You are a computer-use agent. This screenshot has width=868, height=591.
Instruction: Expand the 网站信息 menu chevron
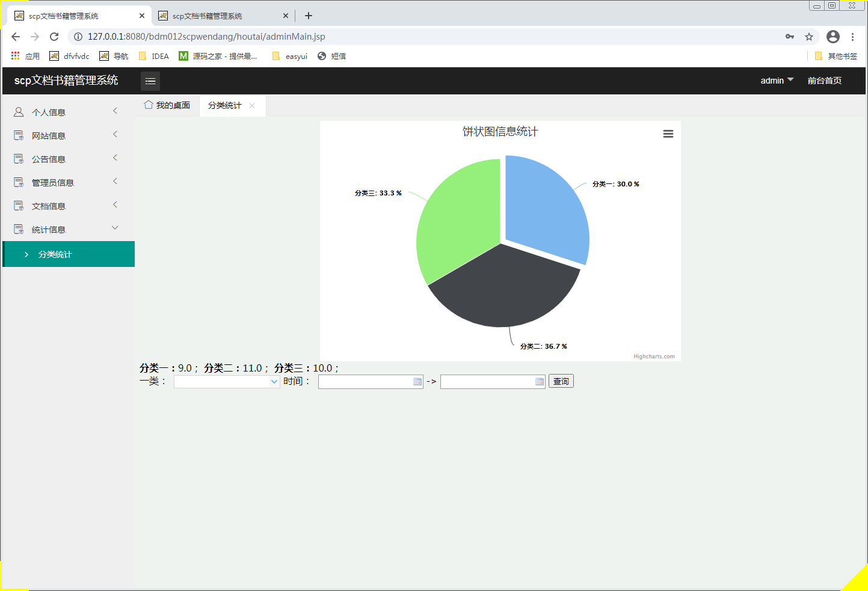click(x=115, y=134)
